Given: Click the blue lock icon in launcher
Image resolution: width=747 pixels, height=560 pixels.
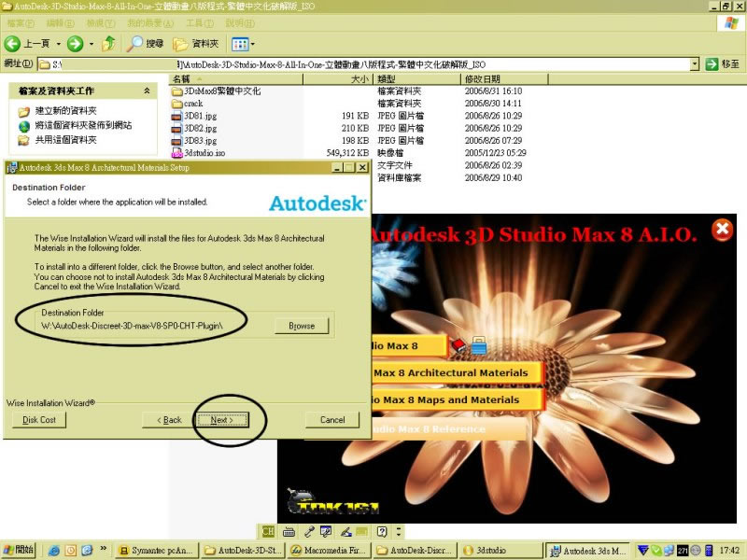Looking at the screenshot, I should 479,345.
